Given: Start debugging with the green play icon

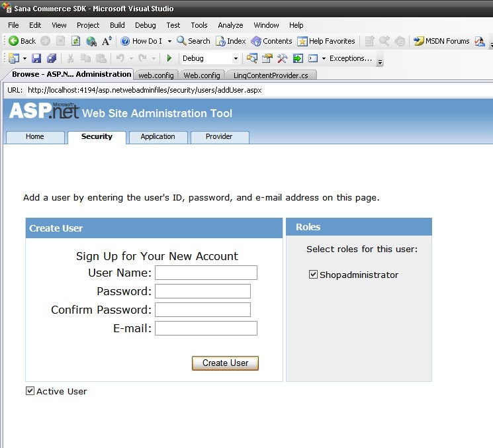Looking at the screenshot, I should click(169, 58).
